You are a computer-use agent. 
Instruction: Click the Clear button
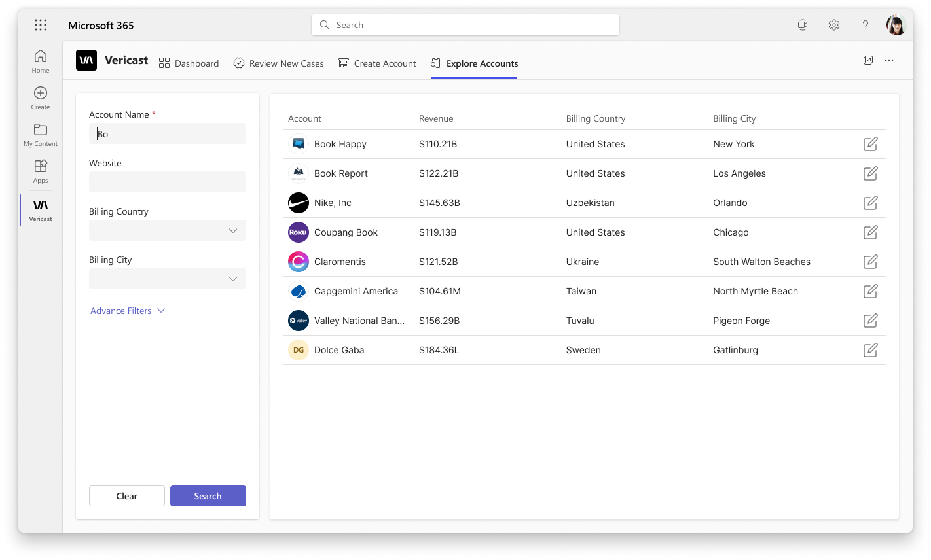click(127, 496)
